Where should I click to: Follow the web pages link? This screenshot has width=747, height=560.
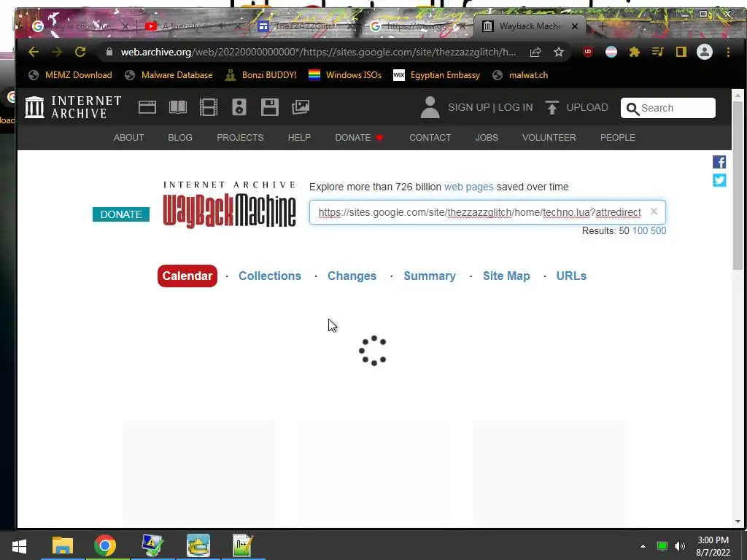[x=469, y=187]
